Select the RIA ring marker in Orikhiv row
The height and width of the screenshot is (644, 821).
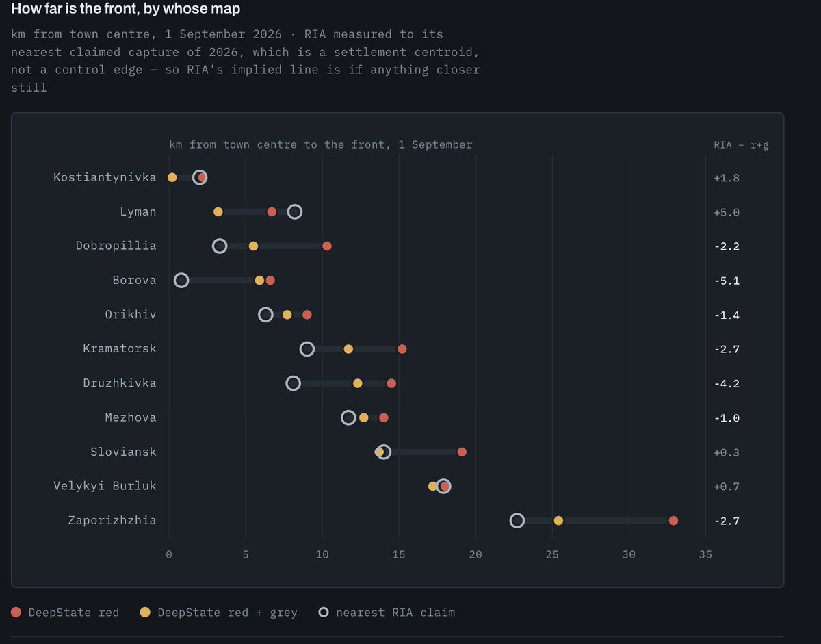click(265, 315)
